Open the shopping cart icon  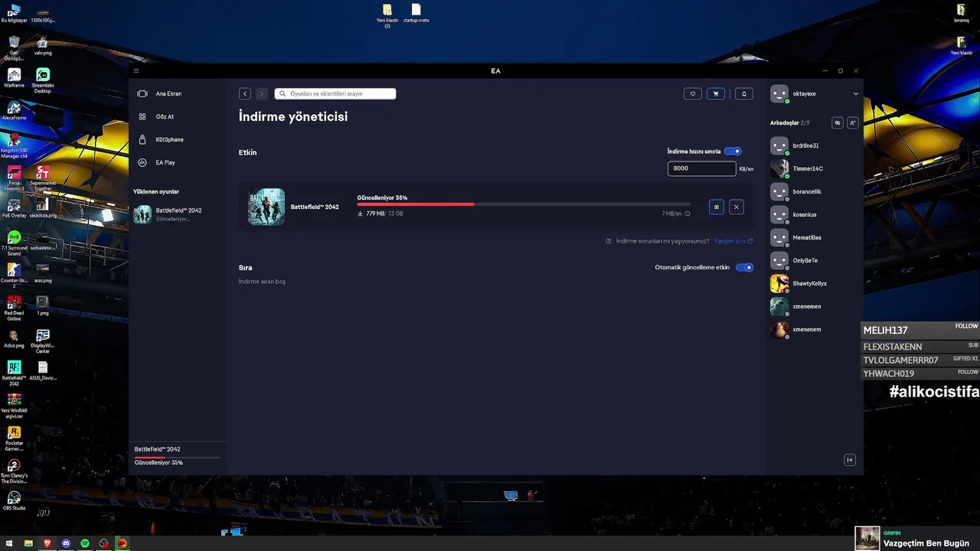(x=716, y=93)
